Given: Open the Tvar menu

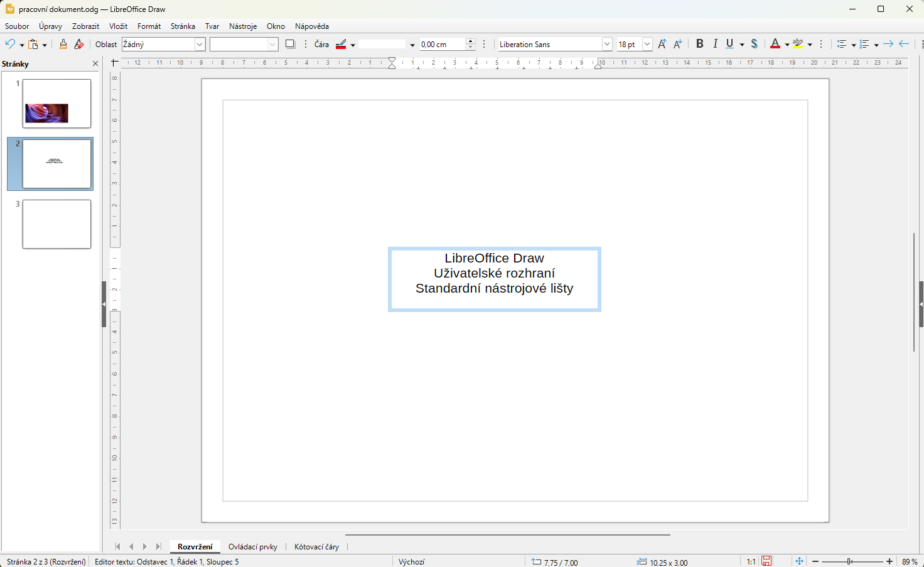Looking at the screenshot, I should pyautogui.click(x=212, y=26).
